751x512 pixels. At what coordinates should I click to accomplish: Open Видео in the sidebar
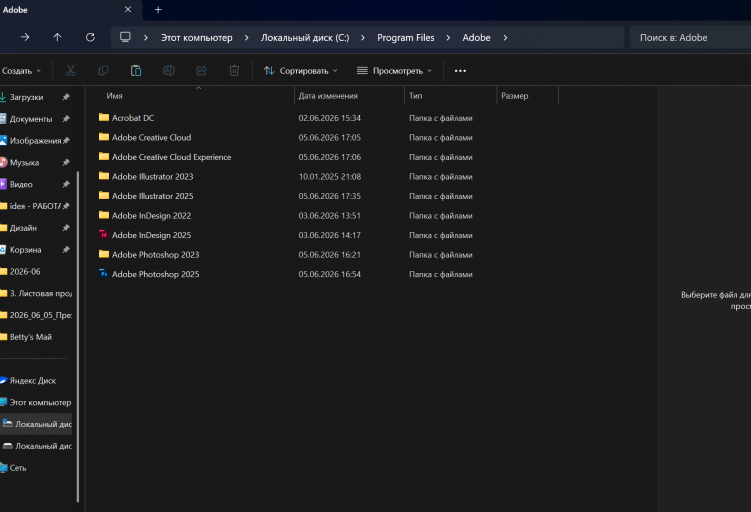21,184
